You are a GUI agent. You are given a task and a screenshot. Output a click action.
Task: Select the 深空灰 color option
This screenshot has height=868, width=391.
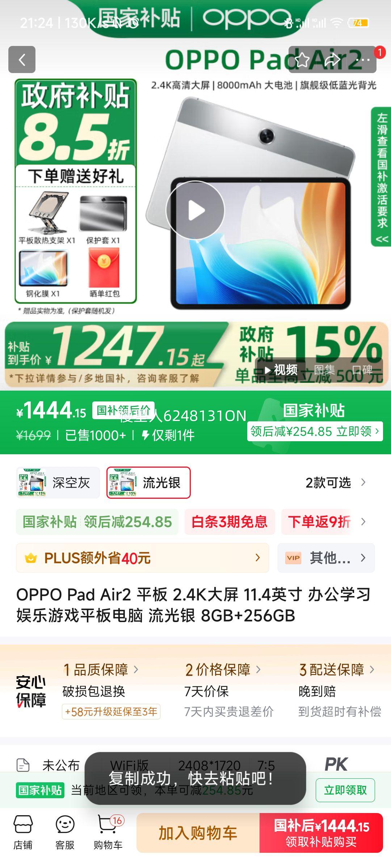click(58, 483)
